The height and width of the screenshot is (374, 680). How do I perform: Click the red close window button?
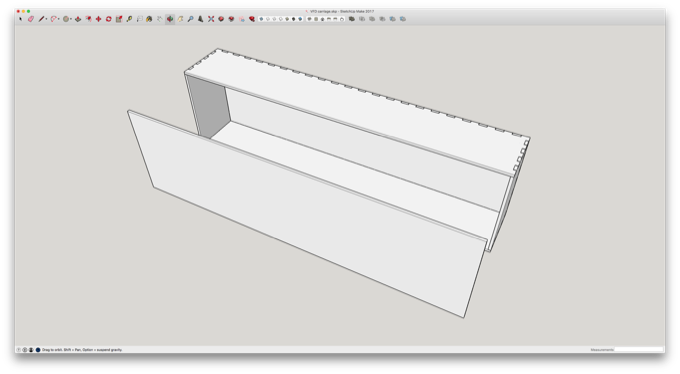(18, 11)
